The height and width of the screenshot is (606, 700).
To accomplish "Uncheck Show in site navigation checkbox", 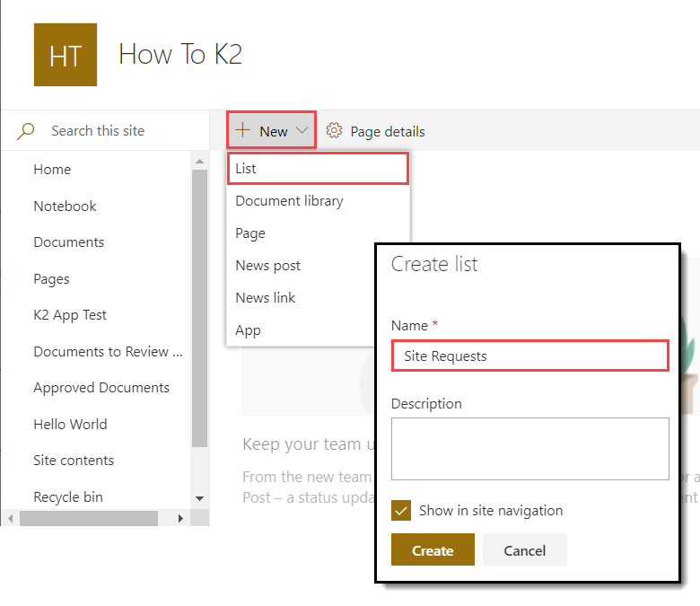I will pos(401,510).
